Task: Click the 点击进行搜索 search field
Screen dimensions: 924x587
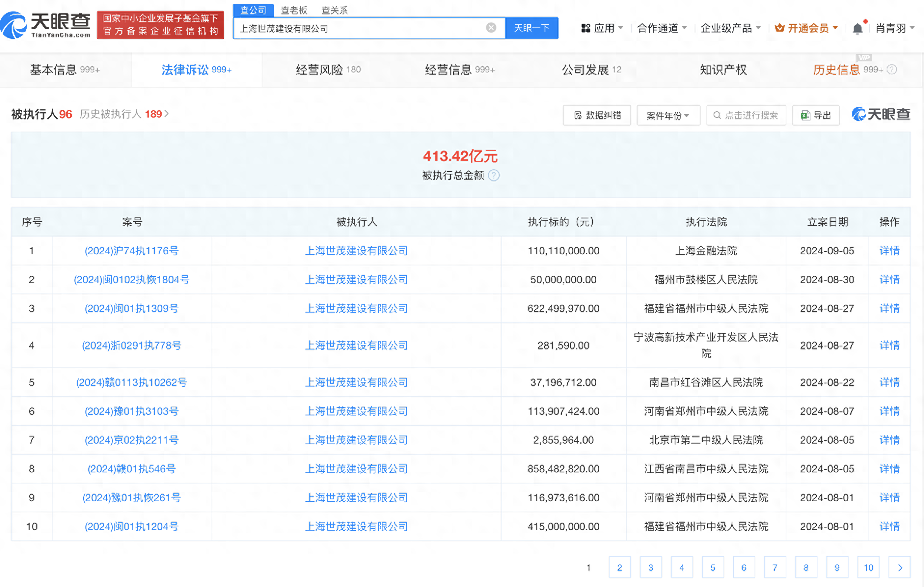Action: pyautogui.click(x=746, y=115)
